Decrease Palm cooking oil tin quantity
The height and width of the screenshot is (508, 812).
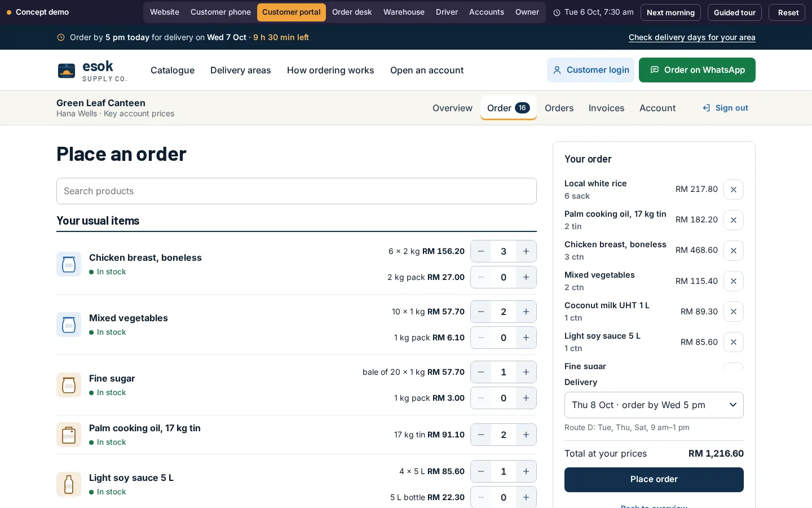(x=481, y=435)
